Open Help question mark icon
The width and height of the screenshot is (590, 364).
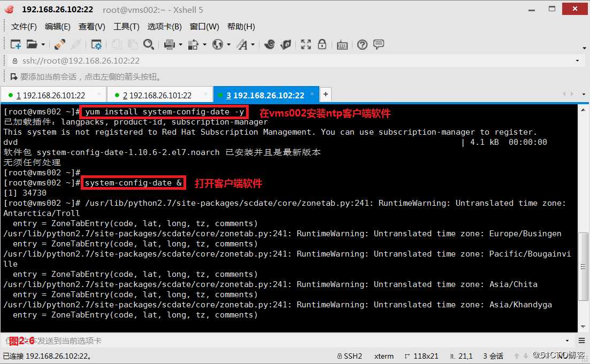[x=362, y=45]
